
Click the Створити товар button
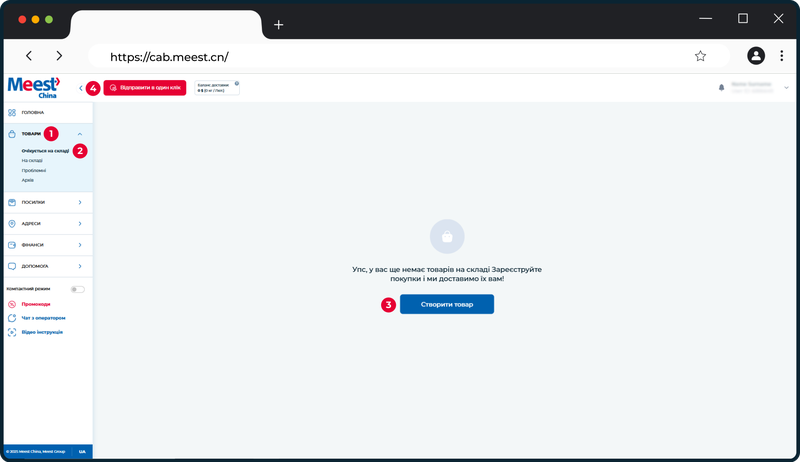pyautogui.click(x=446, y=304)
